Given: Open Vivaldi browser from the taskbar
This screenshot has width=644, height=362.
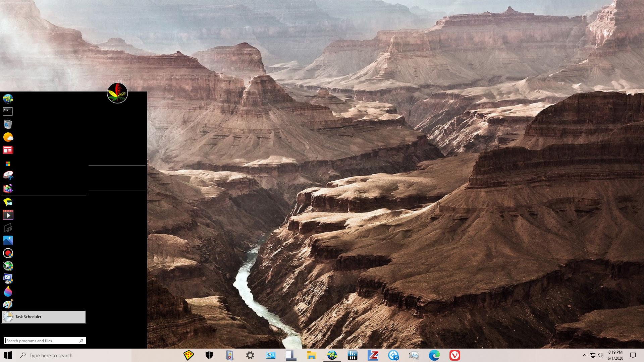Looking at the screenshot, I should pos(454,355).
